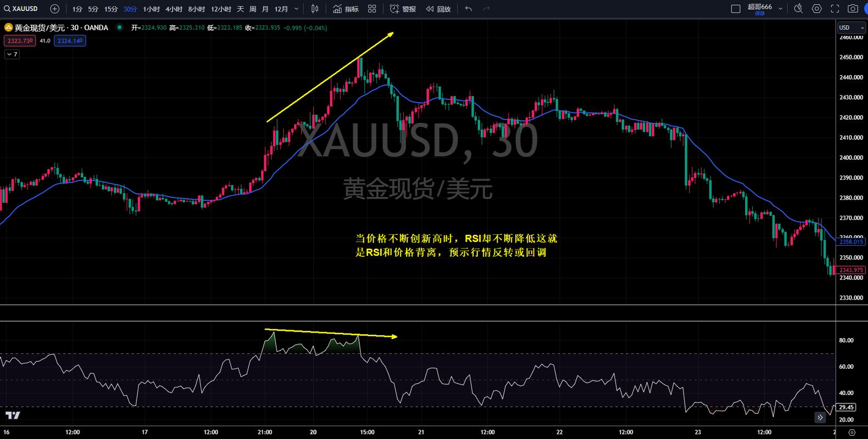Click the 2343.975 current price label
Viewport: 868px width, 439px height.
tap(851, 270)
